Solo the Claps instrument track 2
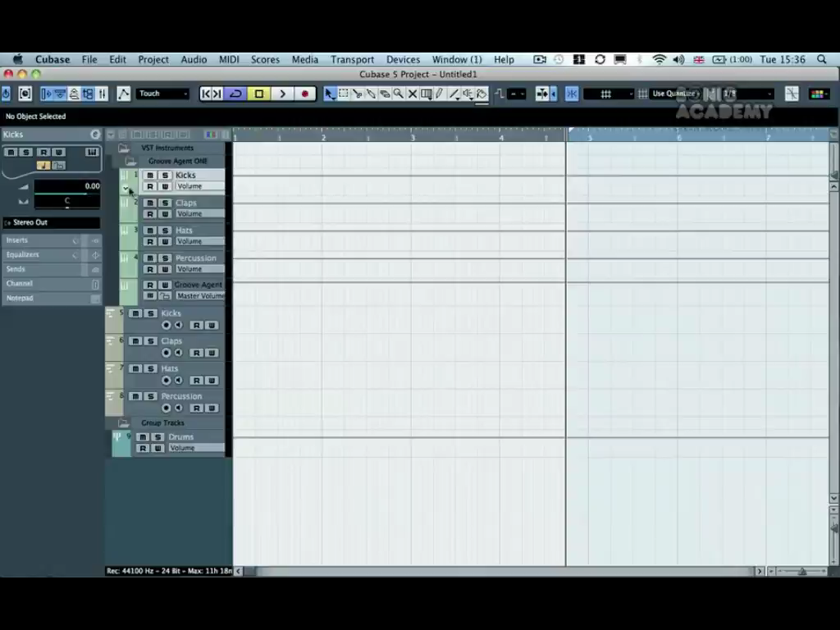This screenshot has width=840, height=630. 165,203
